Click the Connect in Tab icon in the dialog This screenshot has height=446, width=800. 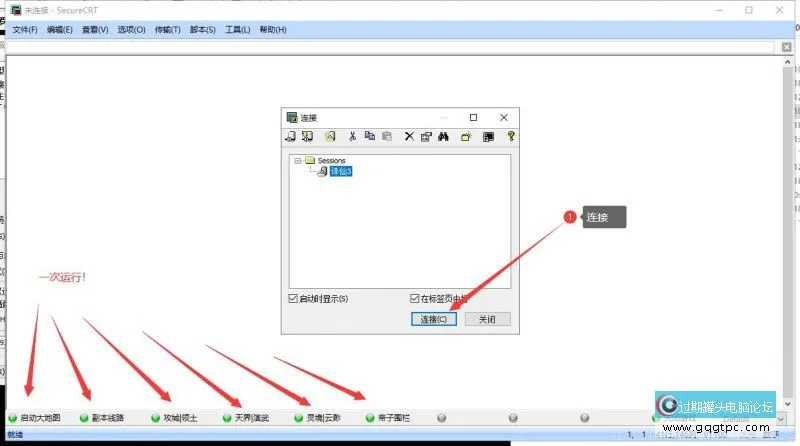[x=330, y=136]
